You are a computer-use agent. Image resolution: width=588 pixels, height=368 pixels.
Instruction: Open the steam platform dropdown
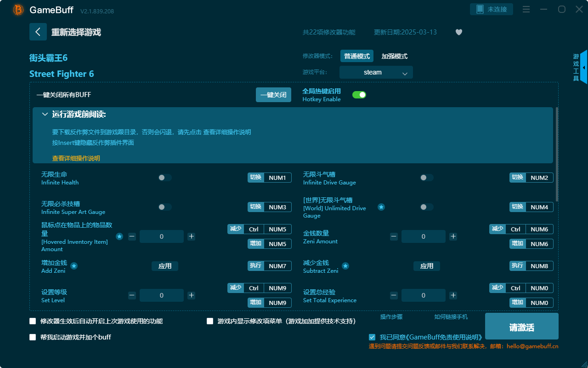tap(376, 72)
